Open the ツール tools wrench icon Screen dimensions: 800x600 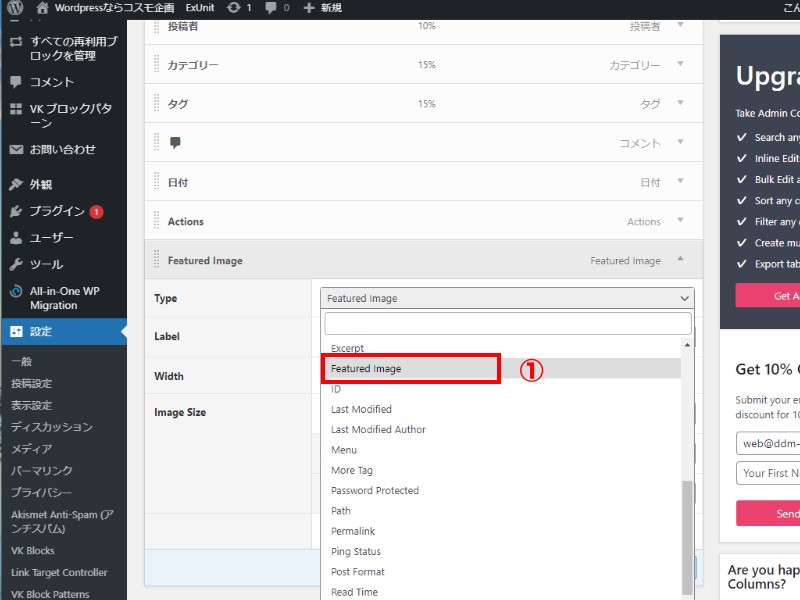(16, 265)
